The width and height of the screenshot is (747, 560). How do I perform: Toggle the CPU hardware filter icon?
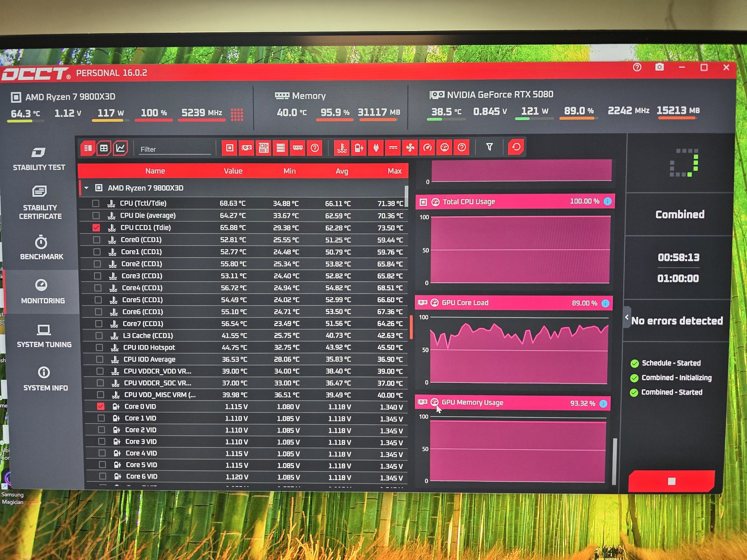230,148
